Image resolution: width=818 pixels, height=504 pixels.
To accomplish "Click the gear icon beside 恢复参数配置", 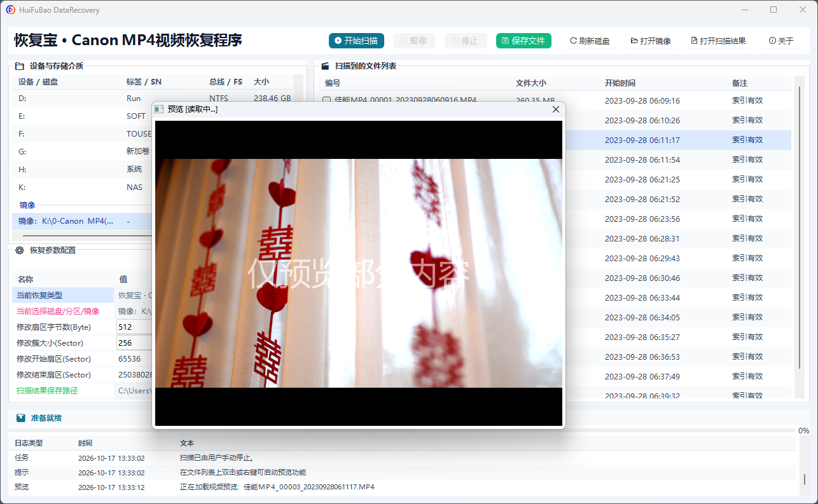I will coord(20,250).
